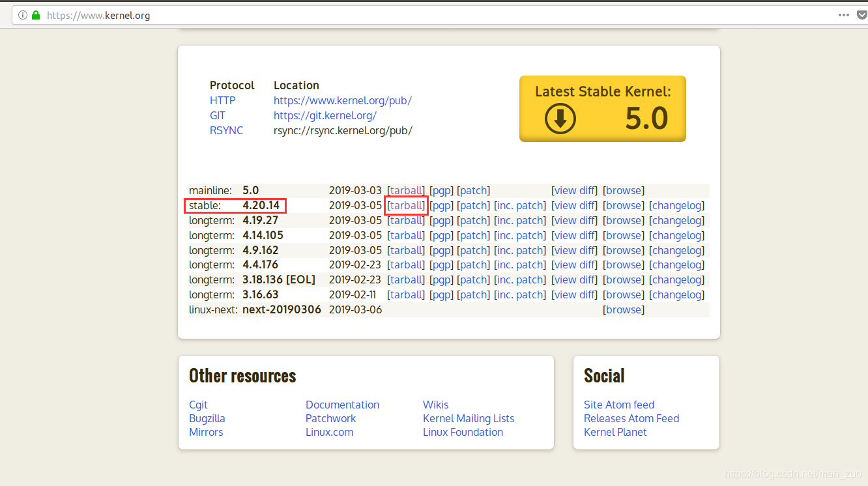Open pgp signature for stable 4.20.14
The height and width of the screenshot is (486, 868).
click(441, 205)
